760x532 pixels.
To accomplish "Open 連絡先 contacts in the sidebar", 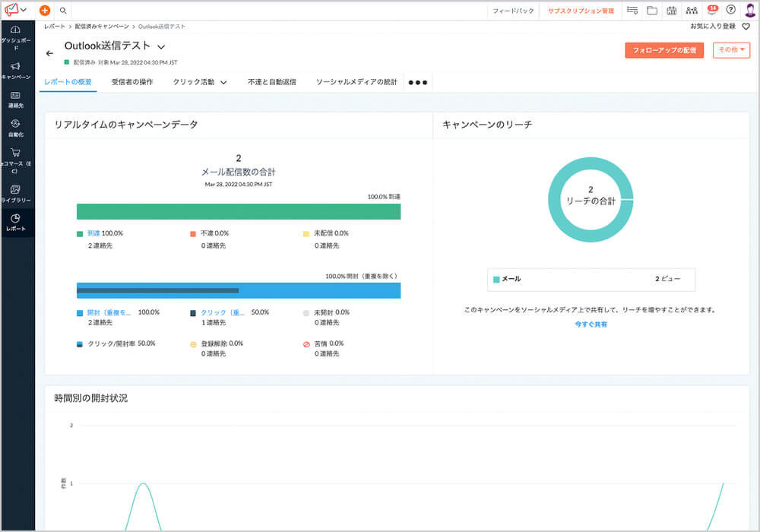I will (15, 100).
